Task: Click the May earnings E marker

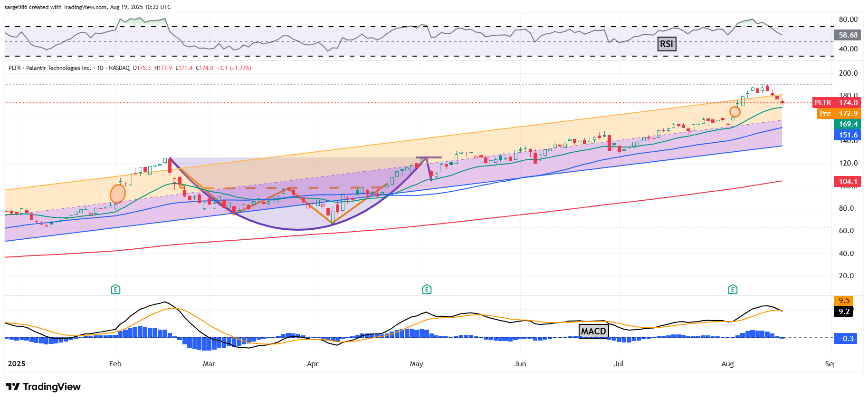Action: point(427,289)
